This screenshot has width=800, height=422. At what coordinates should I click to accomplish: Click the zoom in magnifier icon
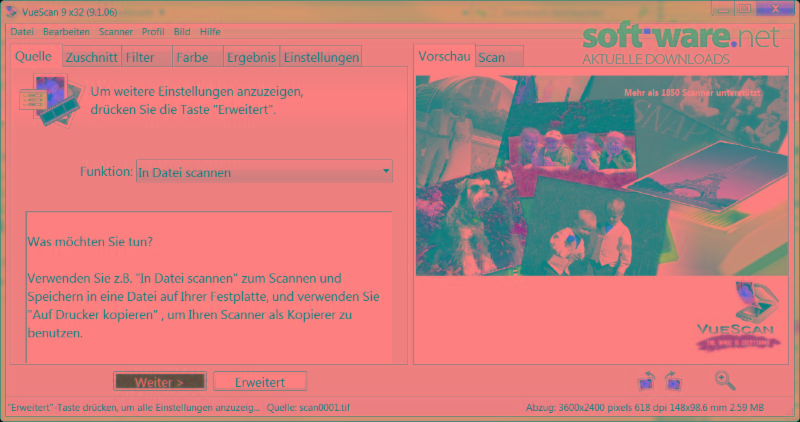pyautogui.click(x=725, y=381)
